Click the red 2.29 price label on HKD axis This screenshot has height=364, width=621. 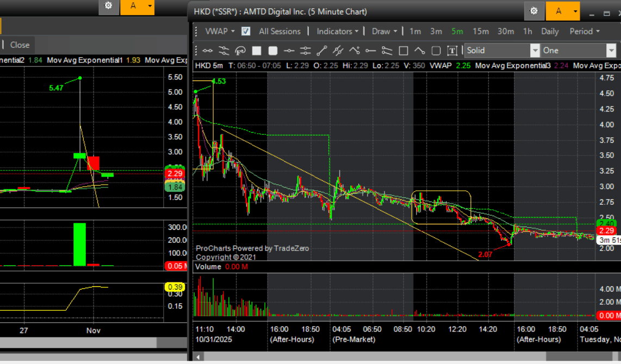[606, 231]
